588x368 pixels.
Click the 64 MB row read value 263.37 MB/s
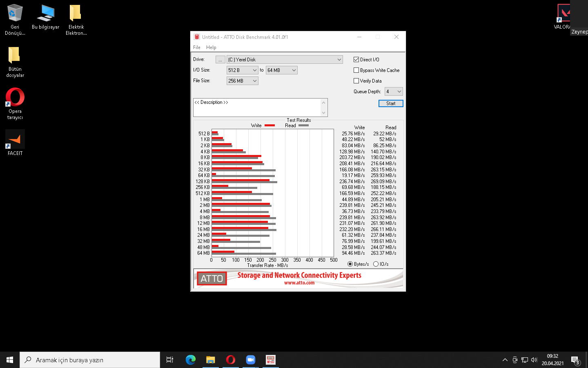tap(383, 253)
